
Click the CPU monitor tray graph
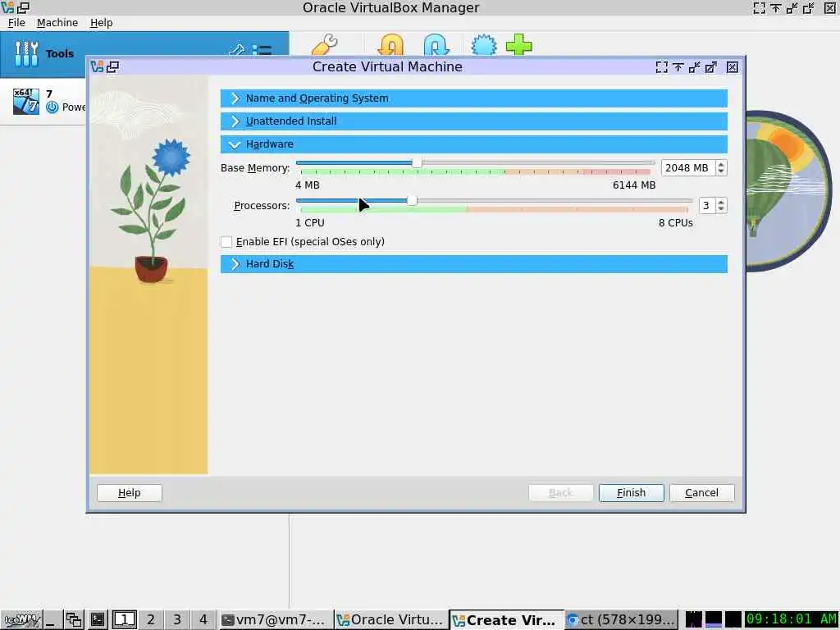coord(694,619)
